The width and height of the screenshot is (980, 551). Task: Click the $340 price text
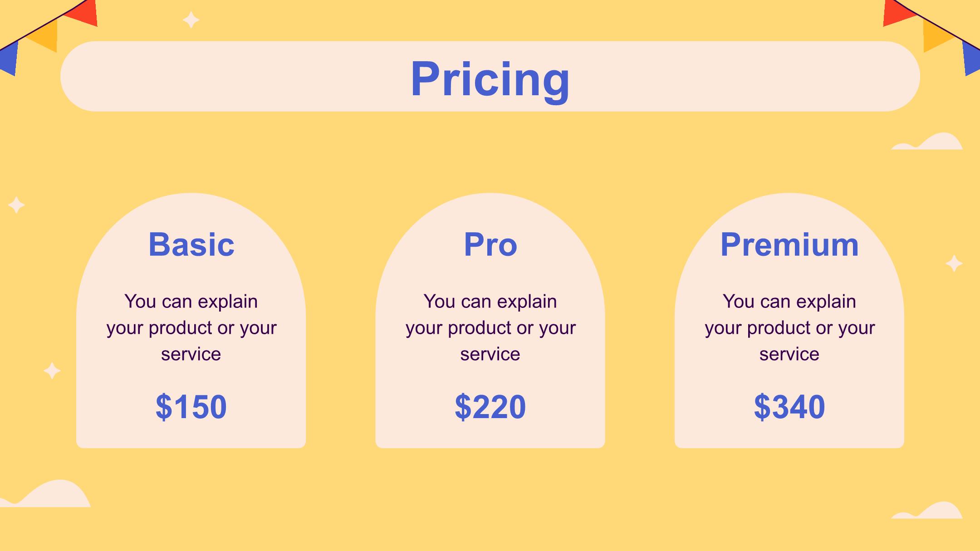pyautogui.click(x=789, y=407)
